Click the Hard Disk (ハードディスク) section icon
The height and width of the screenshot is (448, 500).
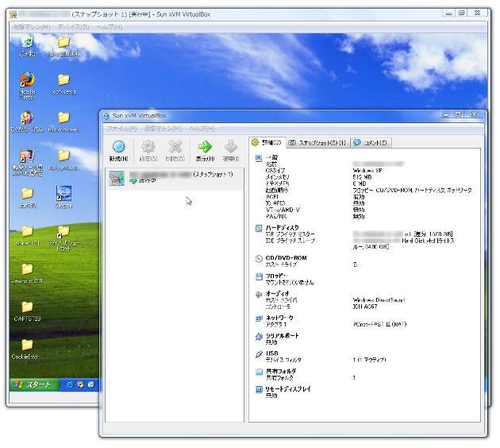coord(259,228)
